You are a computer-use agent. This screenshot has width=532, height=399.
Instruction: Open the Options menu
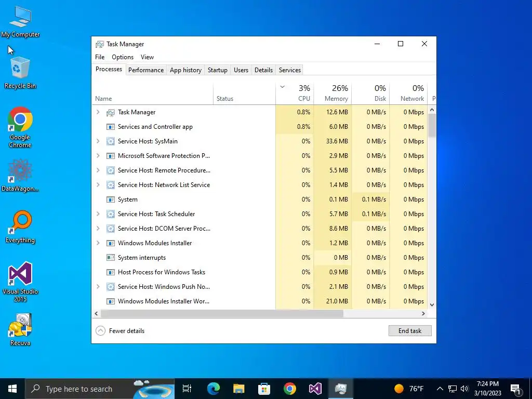pyautogui.click(x=123, y=57)
